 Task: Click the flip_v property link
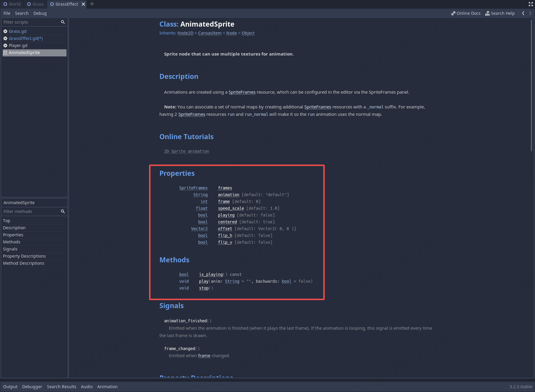[225, 242]
